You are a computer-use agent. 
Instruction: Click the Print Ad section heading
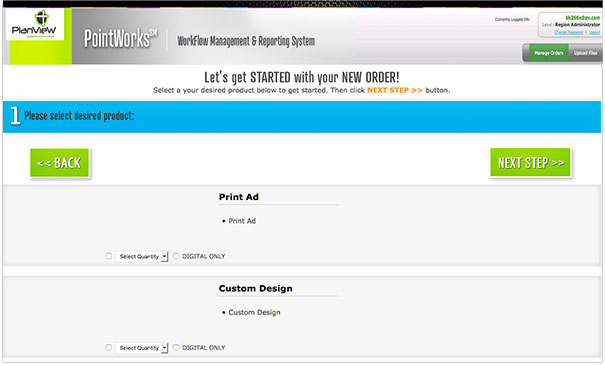tap(238, 197)
